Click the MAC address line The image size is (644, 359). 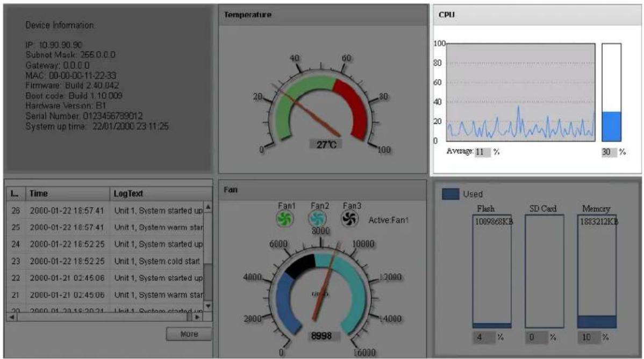point(70,75)
